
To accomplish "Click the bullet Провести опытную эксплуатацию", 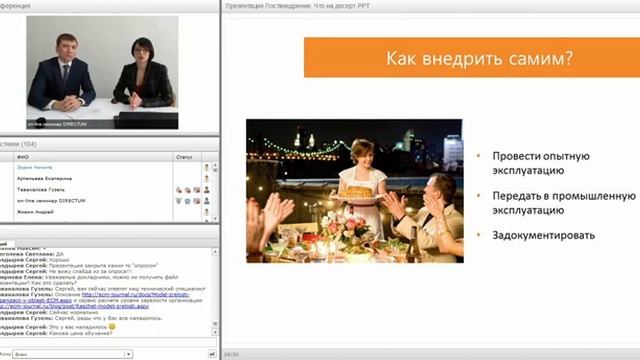I will point(541,163).
